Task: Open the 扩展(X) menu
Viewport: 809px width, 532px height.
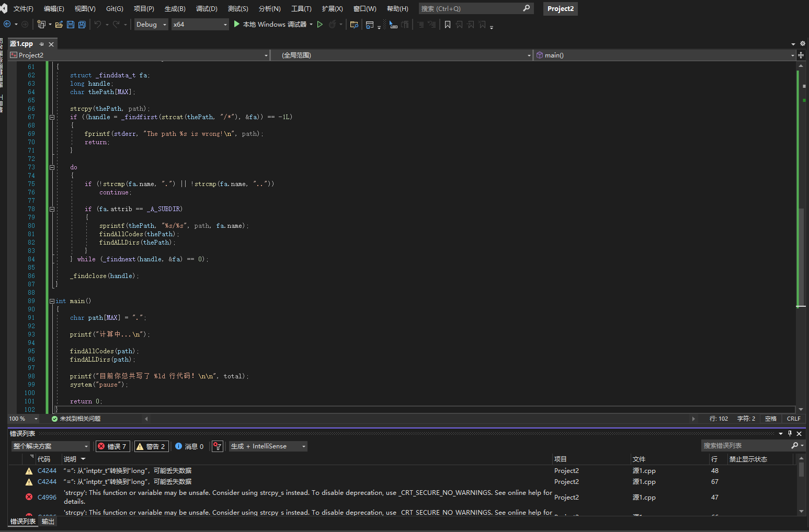Action: point(332,8)
